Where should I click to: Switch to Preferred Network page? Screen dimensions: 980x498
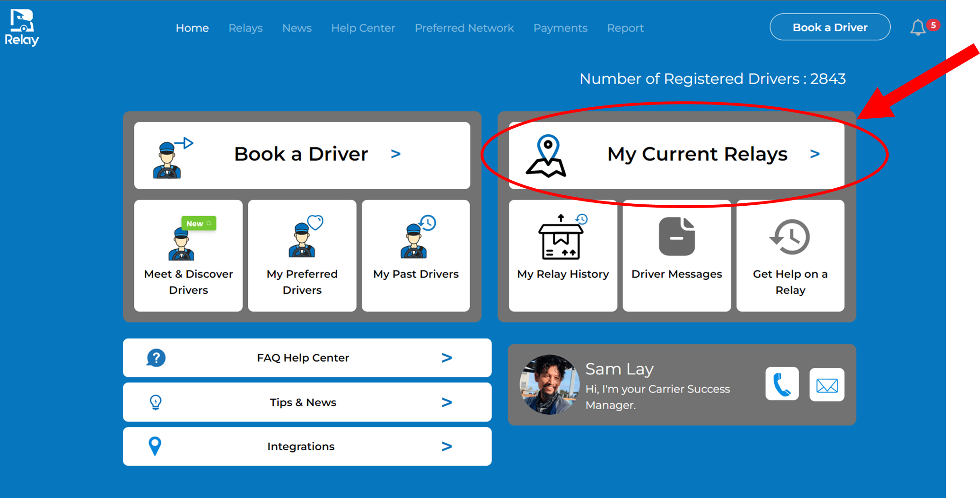click(464, 28)
